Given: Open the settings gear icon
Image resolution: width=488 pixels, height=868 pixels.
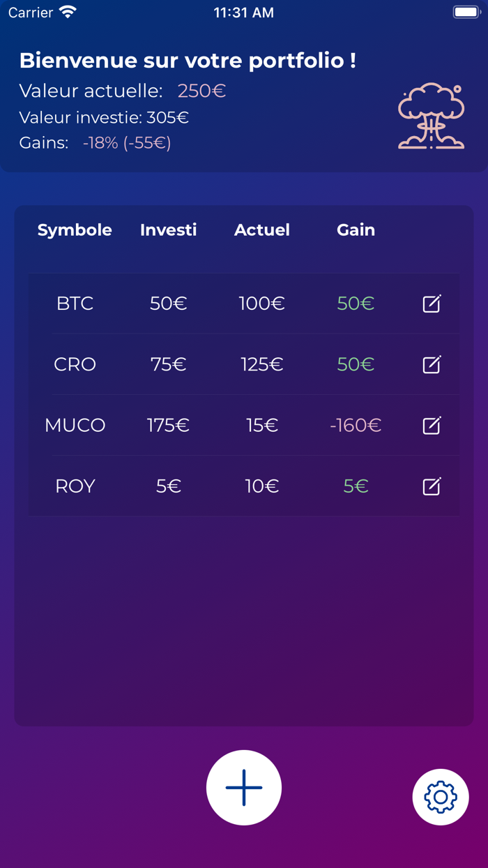Looking at the screenshot, I should (x=441, y=796).
